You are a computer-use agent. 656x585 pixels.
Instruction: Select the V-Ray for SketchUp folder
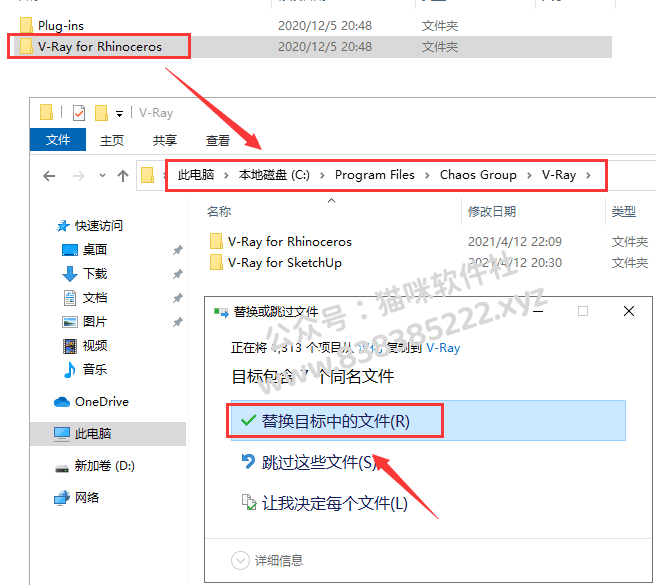point(284,262)
